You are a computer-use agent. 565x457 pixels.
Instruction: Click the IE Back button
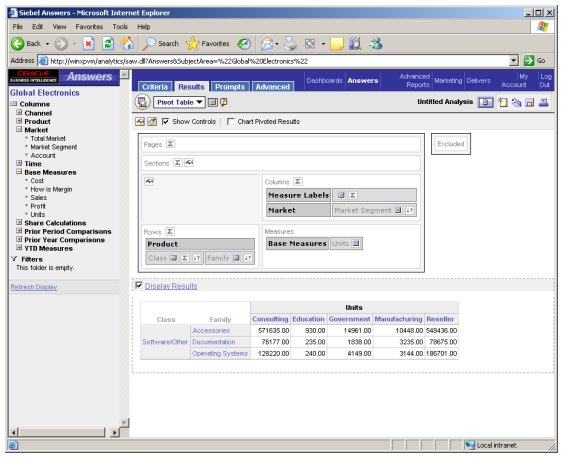(25, 44)
